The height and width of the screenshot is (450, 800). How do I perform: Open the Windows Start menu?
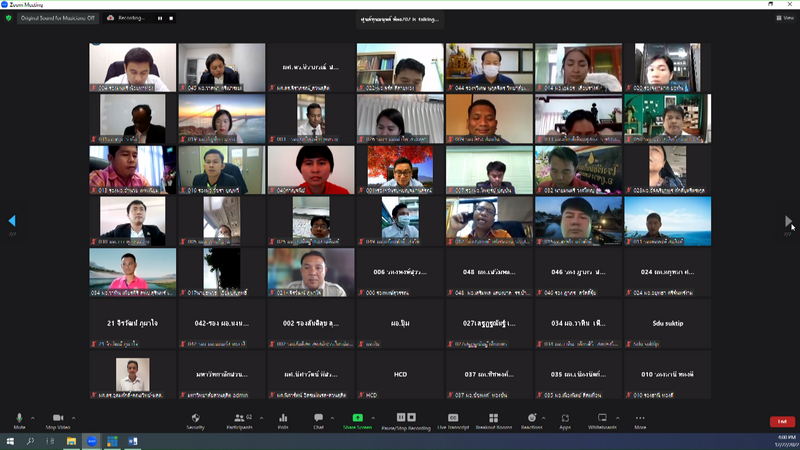tap(10, 441)
